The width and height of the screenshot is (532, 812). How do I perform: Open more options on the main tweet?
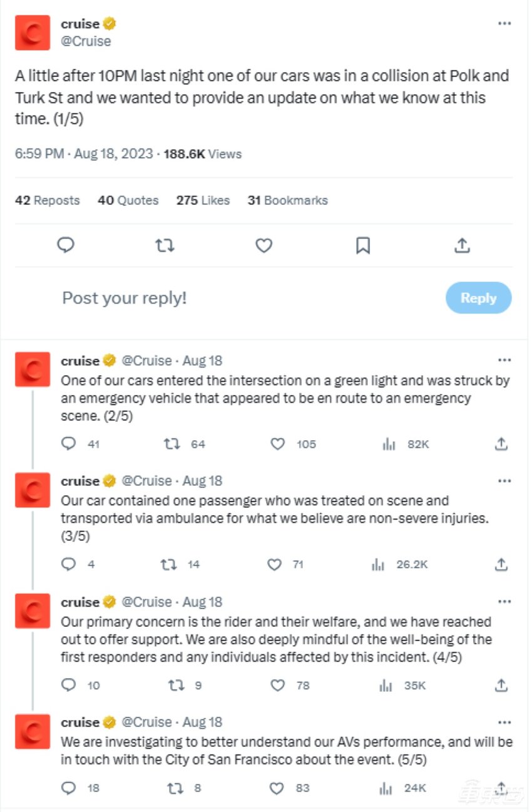[505, 23]
